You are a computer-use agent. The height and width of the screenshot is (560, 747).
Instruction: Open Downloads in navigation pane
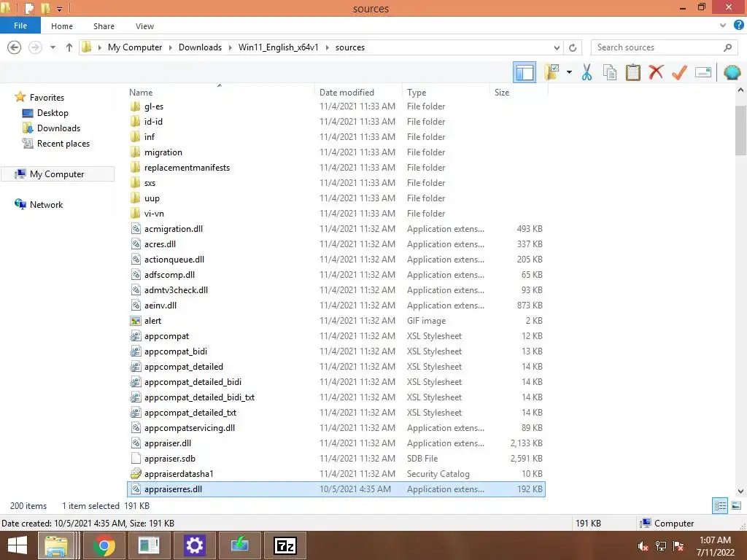pos(58,128)
